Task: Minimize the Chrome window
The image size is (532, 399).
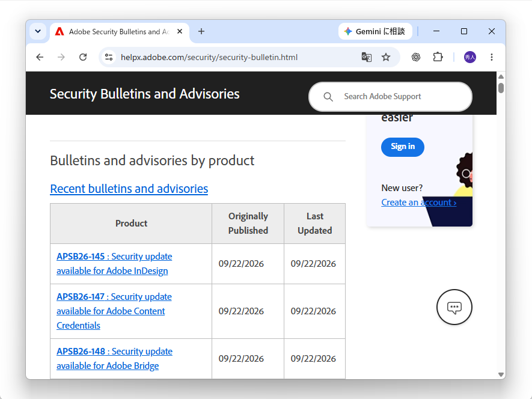Action: click(436, 31)
